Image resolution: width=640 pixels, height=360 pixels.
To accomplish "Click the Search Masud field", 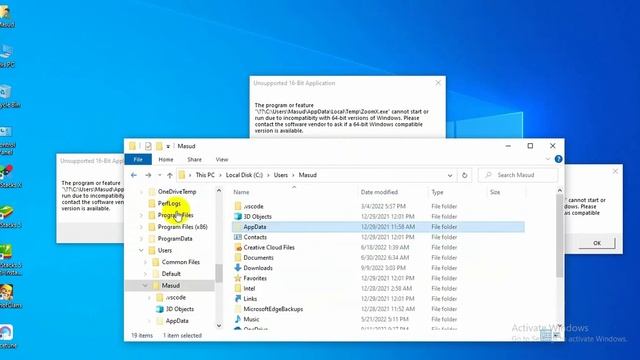I will coord(518,175).
